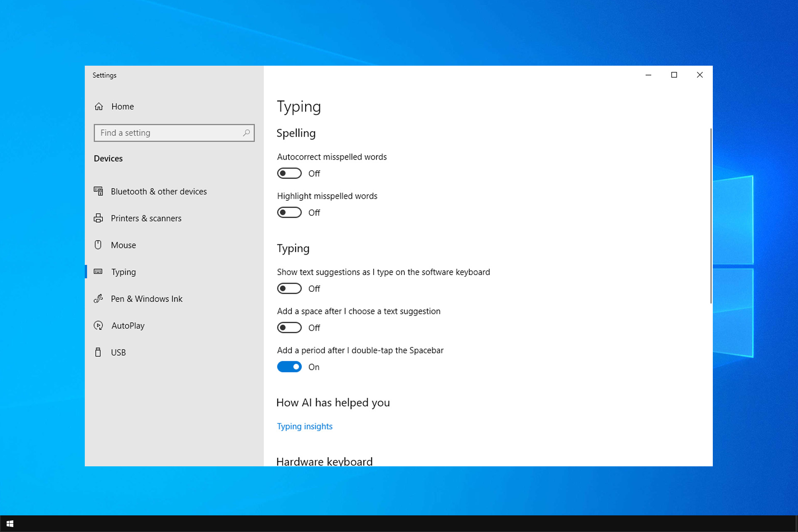This screenshot has height=532, width=798.
Task: Click the 'Settings' window title text
Action: tap(104, 75)
